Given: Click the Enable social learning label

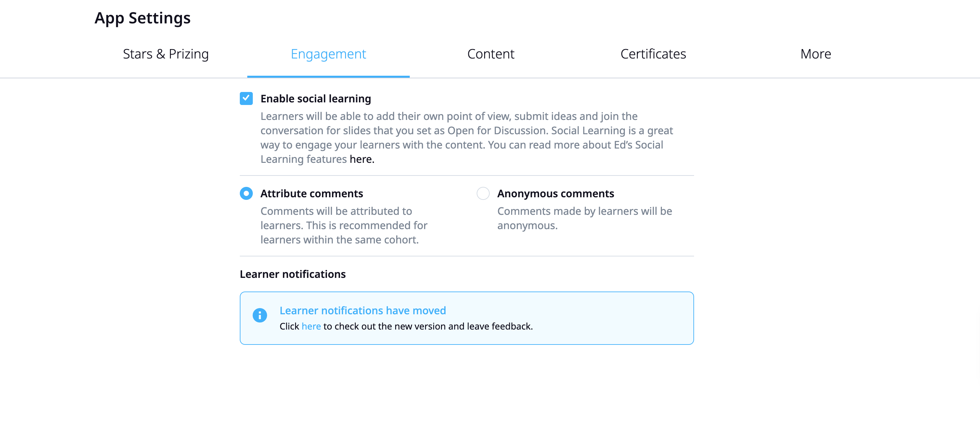Looking at the screenshot, I should click(x=316, y=98).
